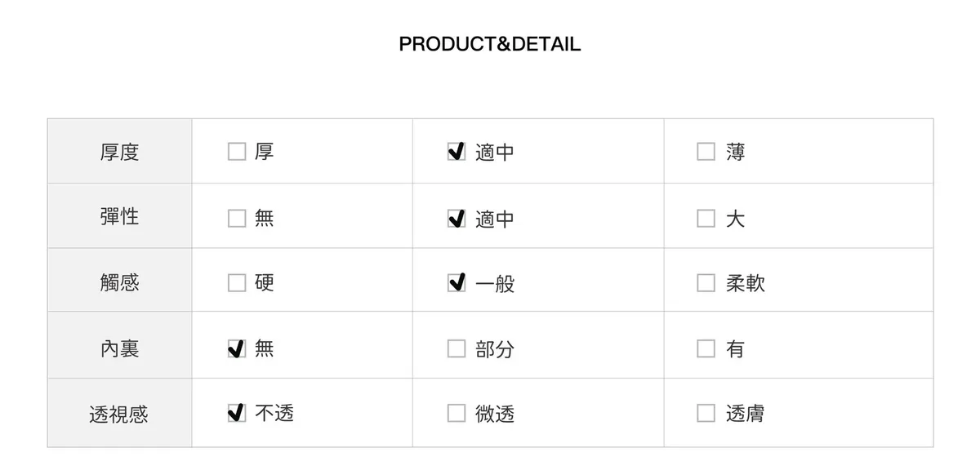Check the 薄 thickness checkbox
Image resolution: width=980 pixels, height=470 pixels.
(x=706, y=152)
